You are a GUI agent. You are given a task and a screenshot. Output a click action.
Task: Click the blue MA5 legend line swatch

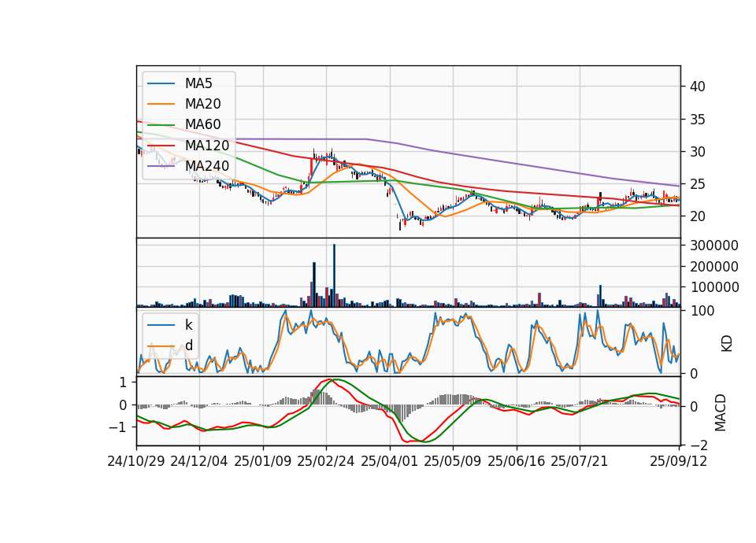coord(161,83)
